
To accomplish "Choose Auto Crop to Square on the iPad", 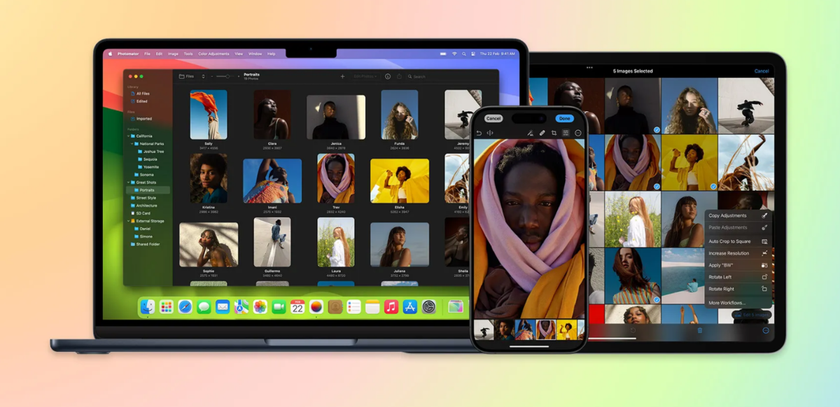I will tap(738, 242).
